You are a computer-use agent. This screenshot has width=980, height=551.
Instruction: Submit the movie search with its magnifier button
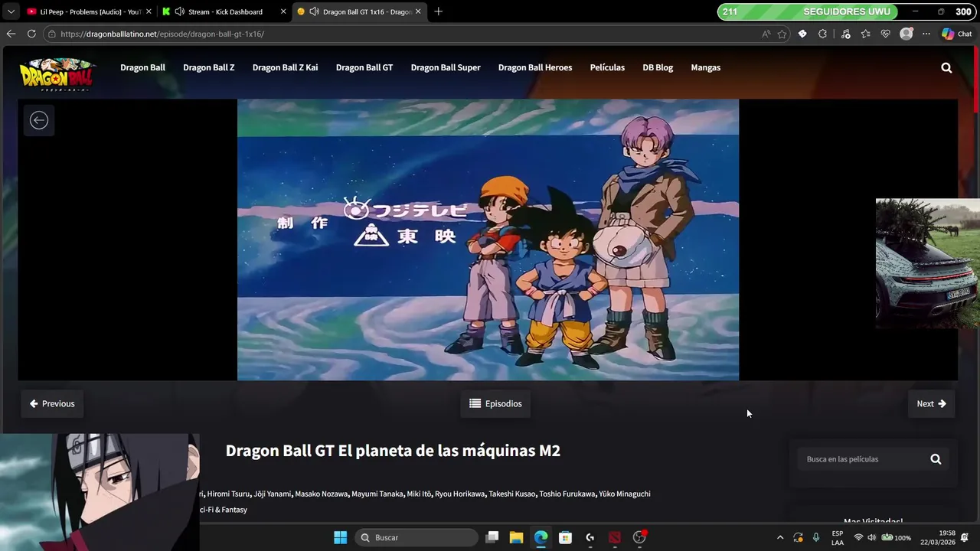[x=936, y=459]
